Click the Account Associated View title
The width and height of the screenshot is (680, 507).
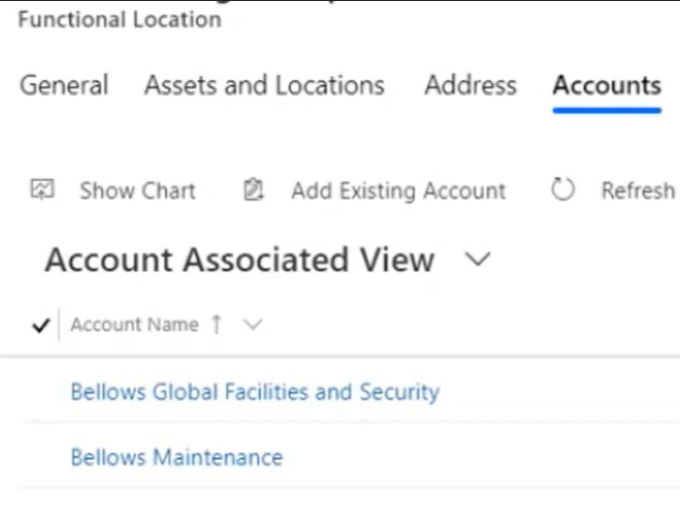[240, 260]
